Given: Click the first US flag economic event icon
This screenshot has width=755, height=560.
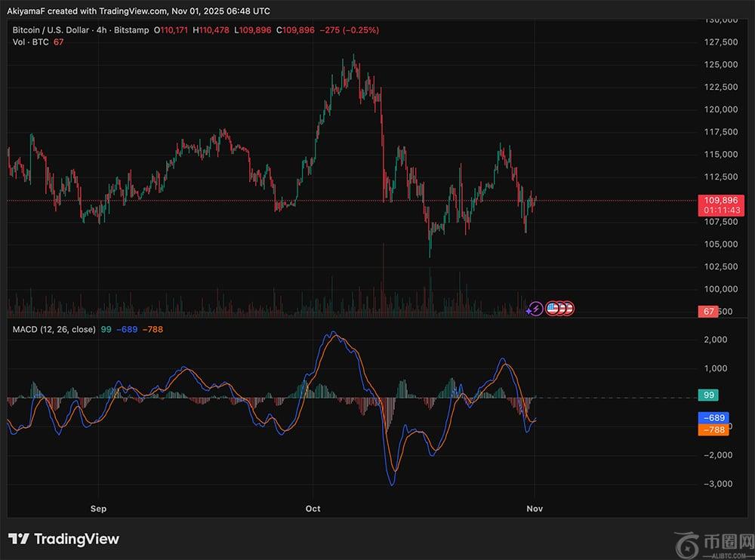Looking at the screenshot, I should pos(552,308).
